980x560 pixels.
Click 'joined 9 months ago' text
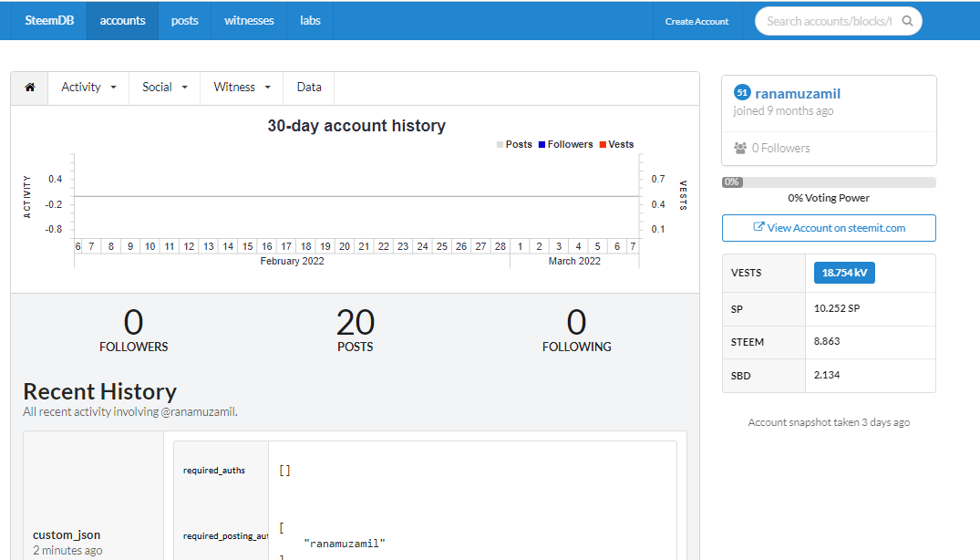click(783, 110)
